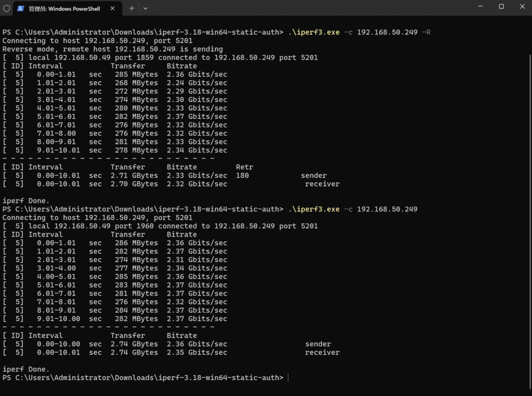
Task: Click the Retr column header
Action: click(x=244, y=167)
